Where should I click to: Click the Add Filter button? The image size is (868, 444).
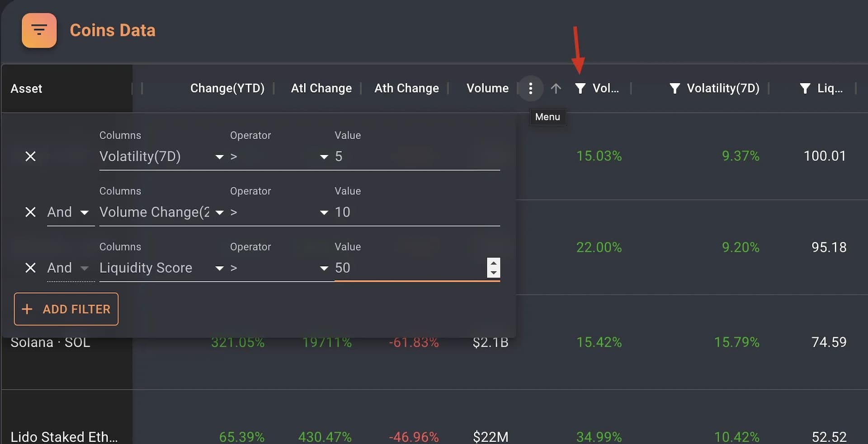(x=66, y=309)
